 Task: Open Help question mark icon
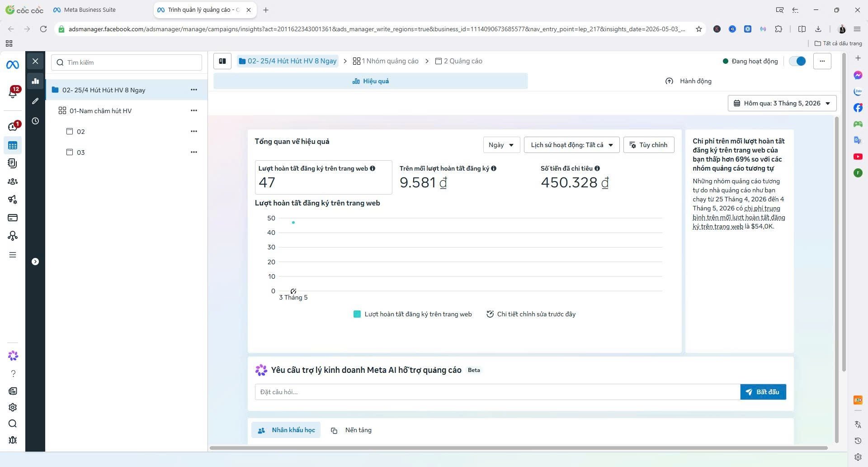pos(13,373)
